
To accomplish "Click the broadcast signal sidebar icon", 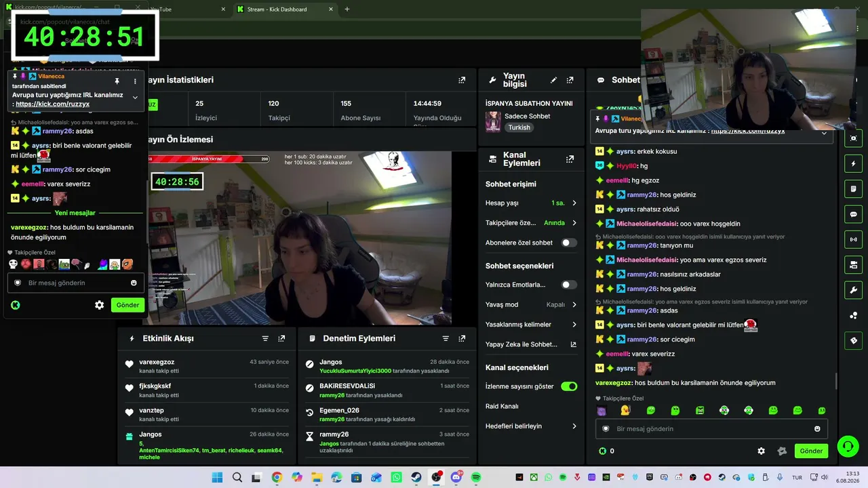I will pyautogui.click(x=853, y=239).
